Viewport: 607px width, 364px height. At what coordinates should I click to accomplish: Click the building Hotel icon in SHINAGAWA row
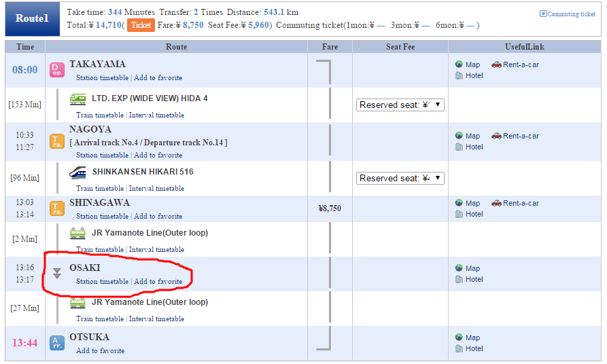(459, 214)
